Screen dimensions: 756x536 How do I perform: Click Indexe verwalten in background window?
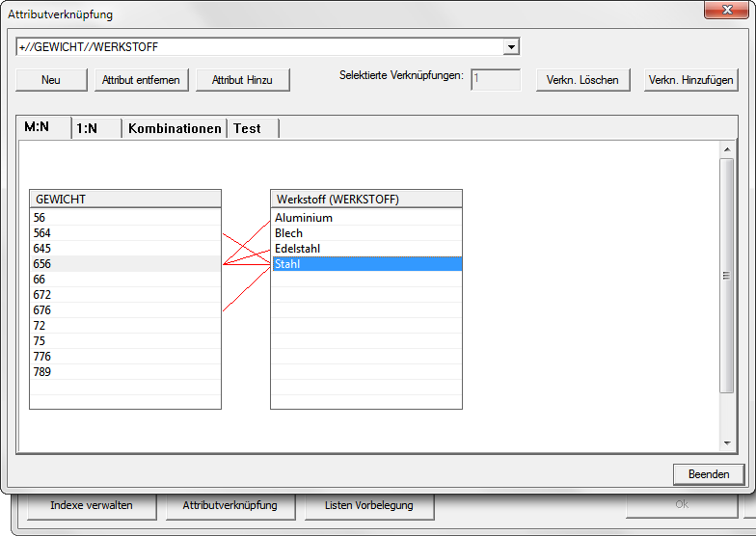(x=92, y=505)
